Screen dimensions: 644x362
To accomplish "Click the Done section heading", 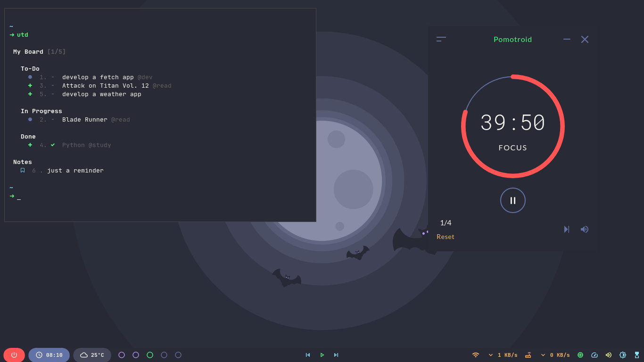I will (x=28, y=137).
